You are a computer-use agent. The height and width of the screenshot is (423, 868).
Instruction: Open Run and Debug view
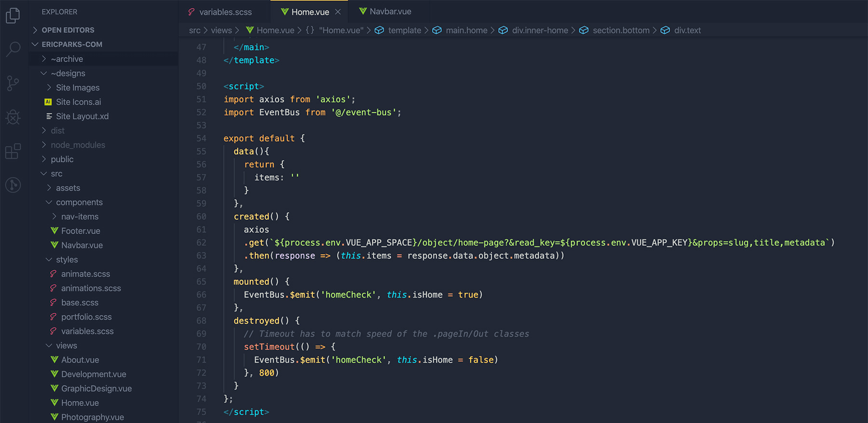[13, 117]
